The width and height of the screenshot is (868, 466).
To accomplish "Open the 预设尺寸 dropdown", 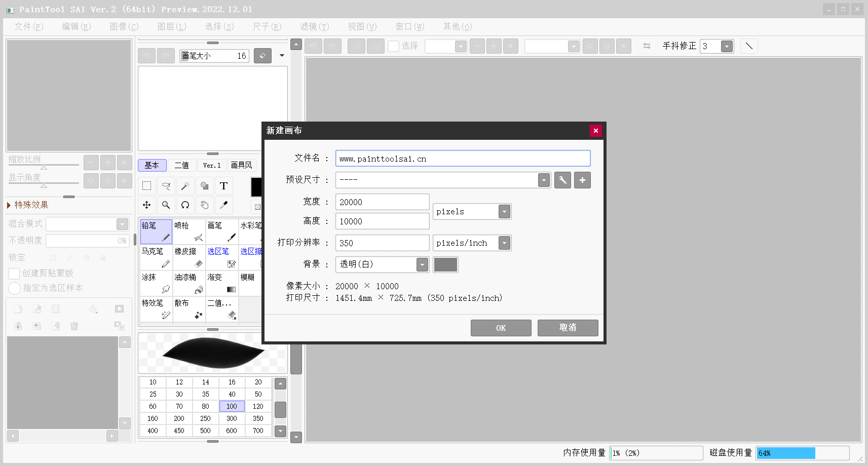I will click(x=544, y=180).
